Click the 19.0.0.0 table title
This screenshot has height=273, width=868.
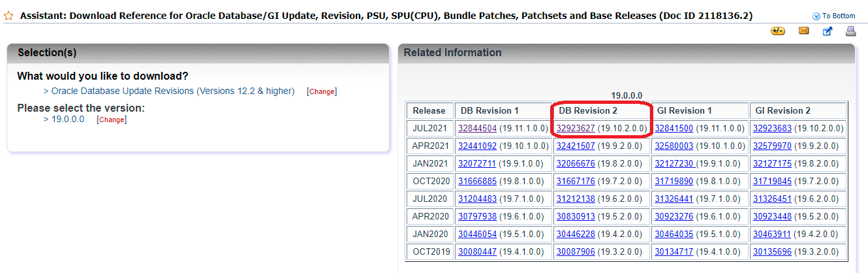coord(627,95)
